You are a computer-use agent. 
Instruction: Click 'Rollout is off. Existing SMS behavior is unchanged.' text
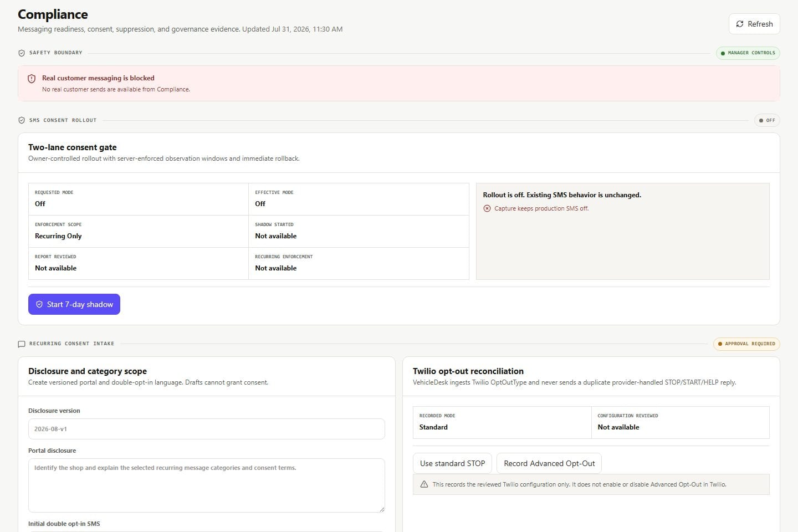click(x=562, y=195)
